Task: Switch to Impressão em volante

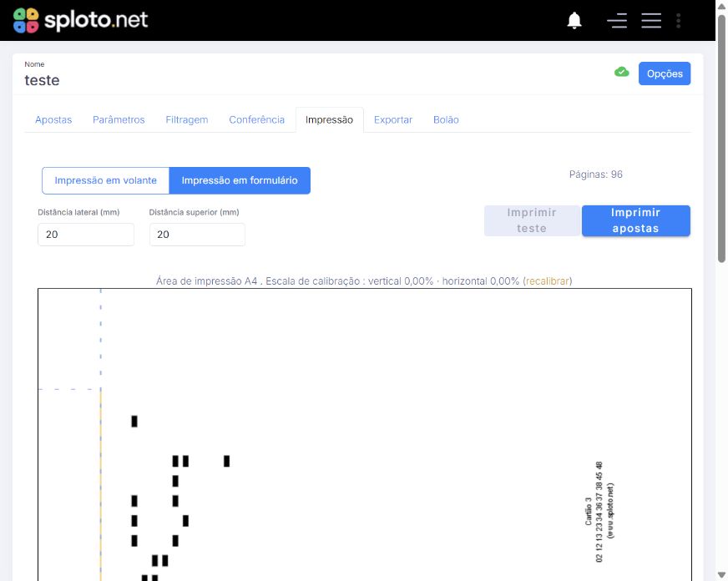Action: click(105, 180)
